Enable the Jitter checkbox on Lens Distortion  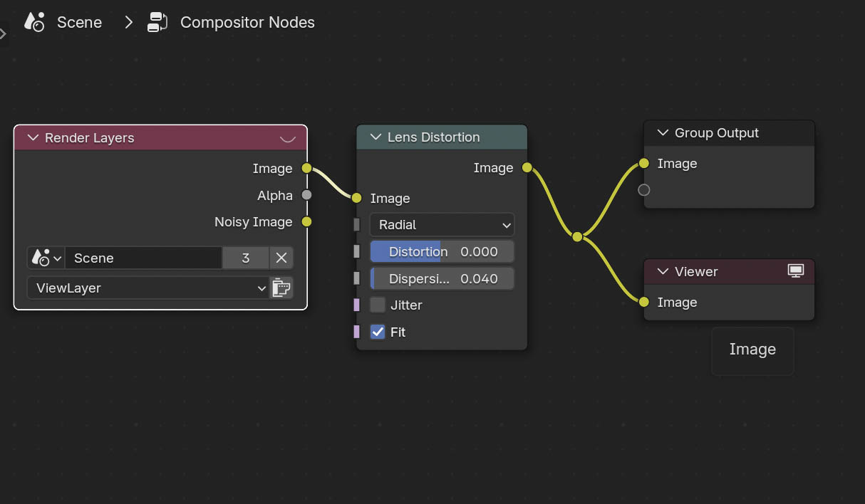377,305
